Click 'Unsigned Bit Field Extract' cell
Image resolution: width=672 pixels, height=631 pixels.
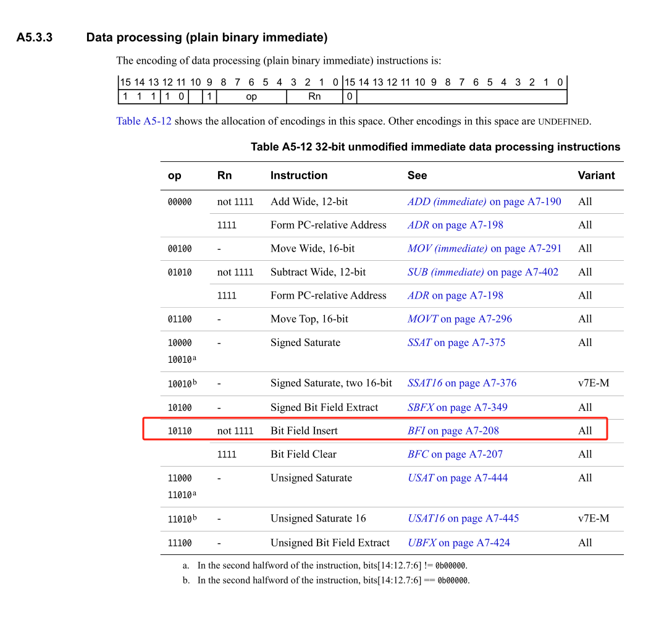[x=330, y=543]
